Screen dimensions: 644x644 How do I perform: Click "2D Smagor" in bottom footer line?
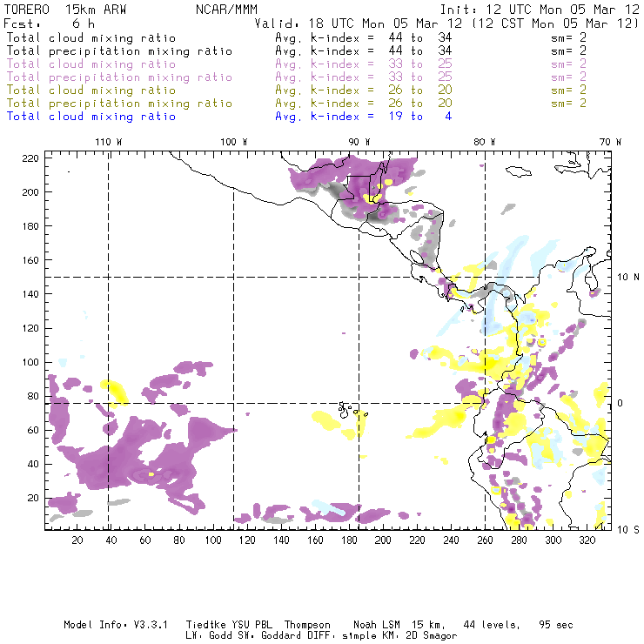pyautogui.click(x=432, y=636)
